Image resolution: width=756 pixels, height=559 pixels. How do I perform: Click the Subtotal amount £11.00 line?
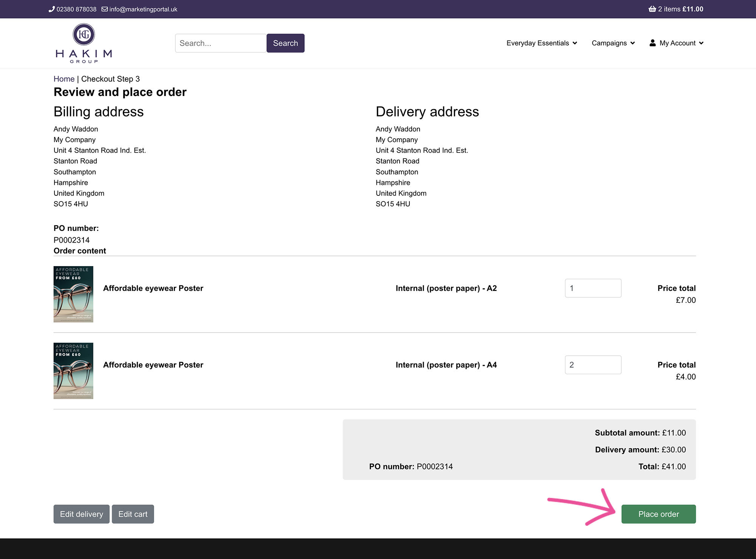640,433
